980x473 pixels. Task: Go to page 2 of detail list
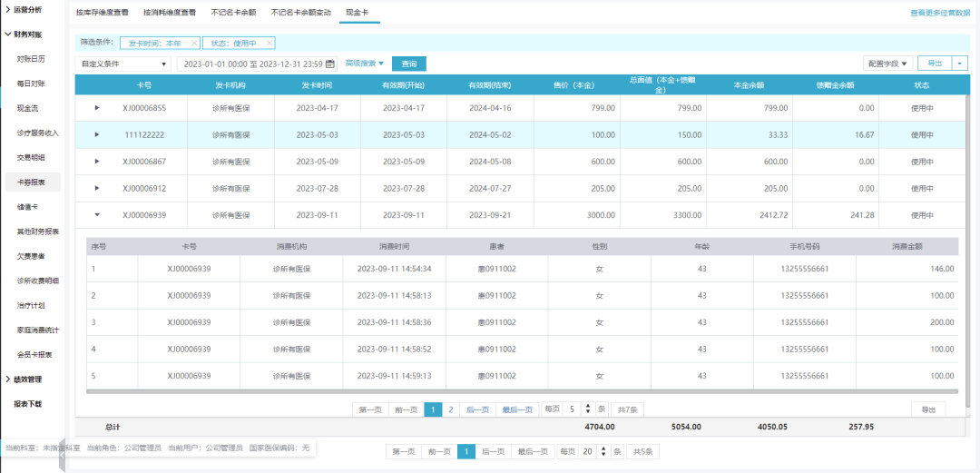(x=451, y=409)
